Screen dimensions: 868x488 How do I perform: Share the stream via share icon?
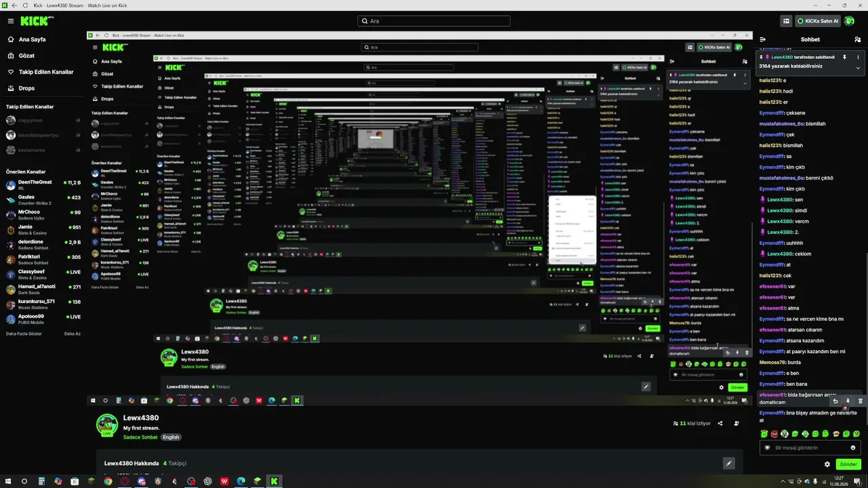(x=720, y=424)
